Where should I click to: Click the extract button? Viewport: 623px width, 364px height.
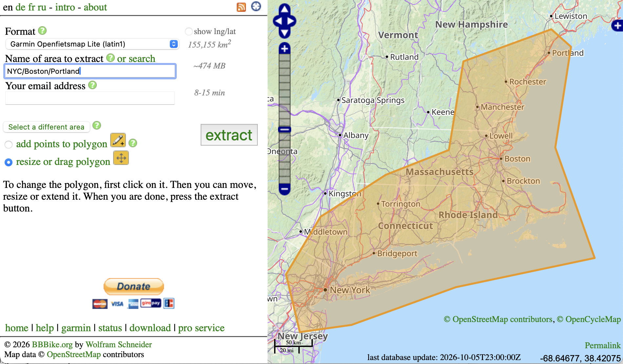229,135
